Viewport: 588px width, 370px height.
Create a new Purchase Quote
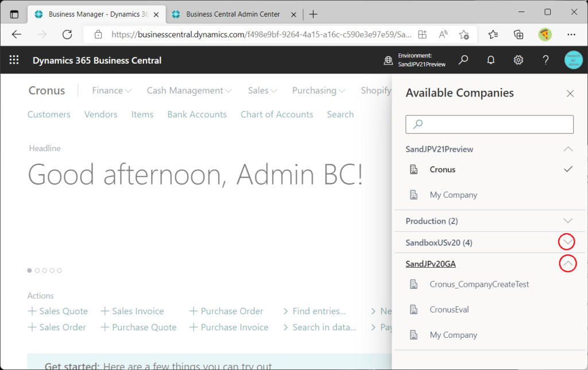pyautogui.click(x=138, y=327)
